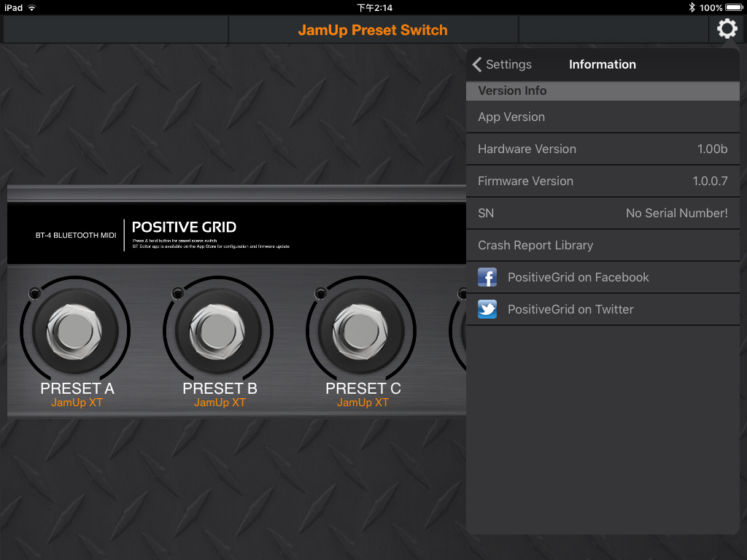747x560 pixels.
Task: Tap the status bar clock
Action: (x=374, y=7)
